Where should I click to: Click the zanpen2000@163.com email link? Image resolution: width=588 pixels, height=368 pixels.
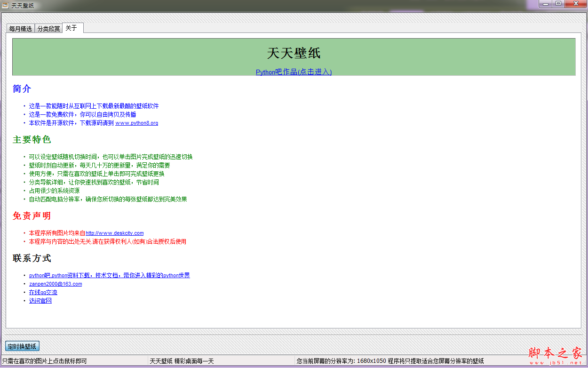click(x=56, y=284)
